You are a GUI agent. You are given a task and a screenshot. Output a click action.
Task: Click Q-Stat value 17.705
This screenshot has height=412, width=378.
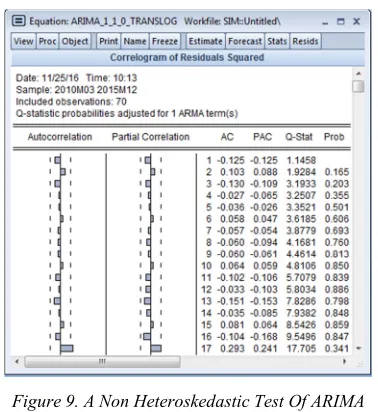(301, 349)
